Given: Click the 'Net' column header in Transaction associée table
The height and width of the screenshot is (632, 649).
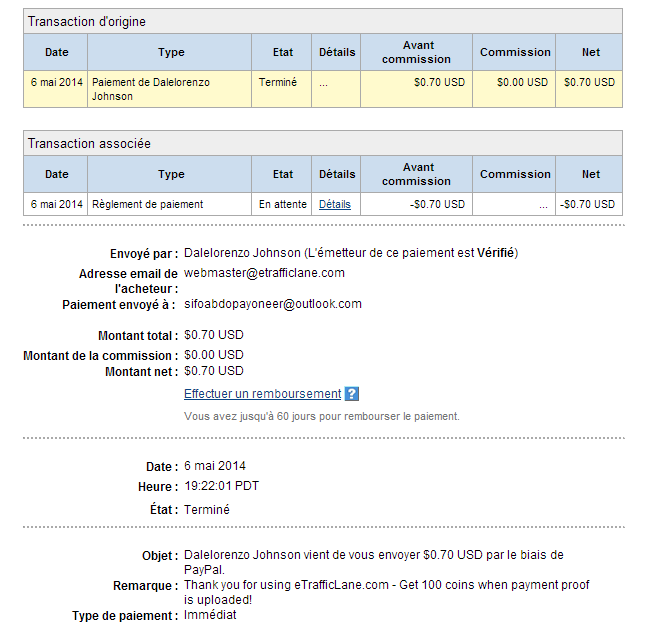Looking at the screenshot, I should [591, 174].
